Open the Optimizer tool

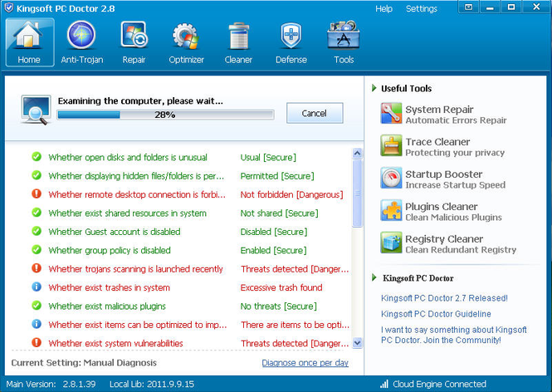click(184, 42)
